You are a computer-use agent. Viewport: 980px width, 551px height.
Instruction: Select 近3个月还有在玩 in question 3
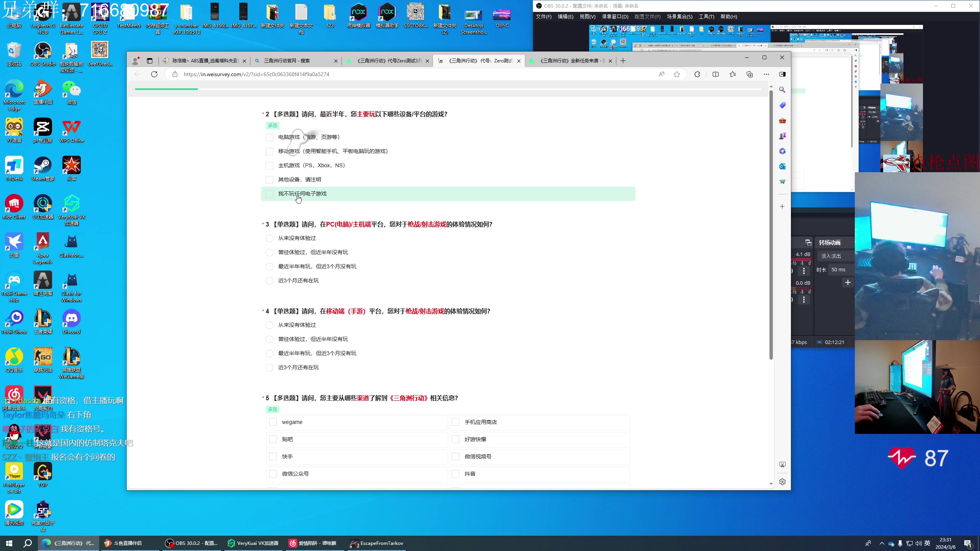tap(269, 281)
